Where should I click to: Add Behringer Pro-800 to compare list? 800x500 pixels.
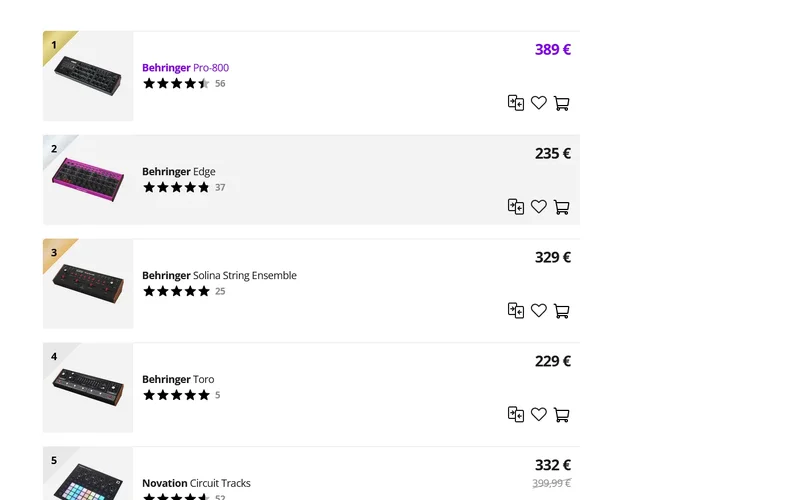coord(516,103)
